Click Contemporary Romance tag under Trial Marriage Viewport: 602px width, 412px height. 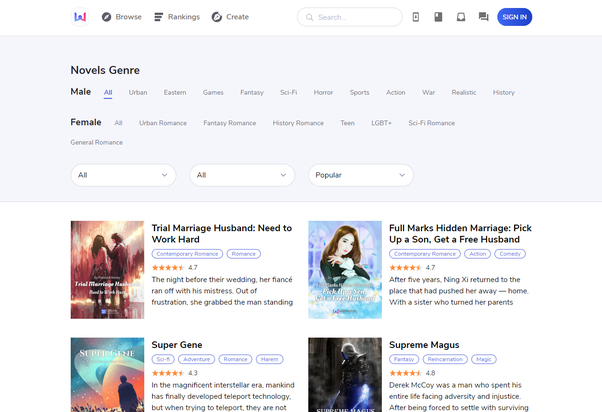187,254
